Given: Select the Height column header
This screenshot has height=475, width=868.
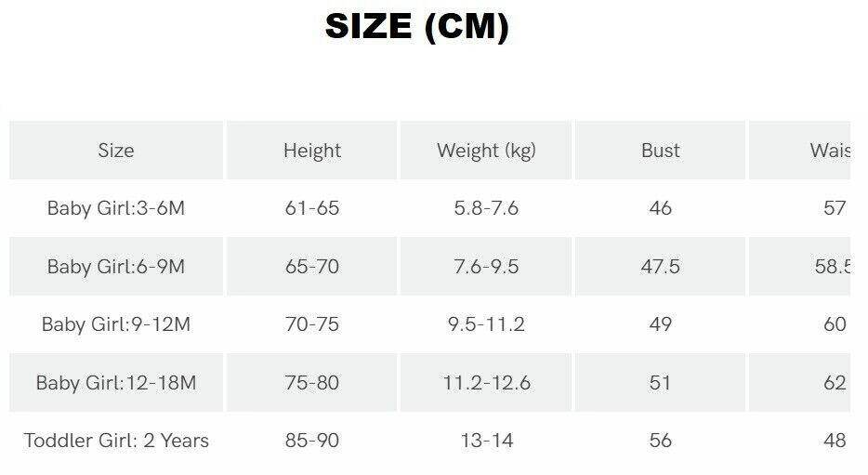Looking at the screenshot, I should [x=312, y=151].
